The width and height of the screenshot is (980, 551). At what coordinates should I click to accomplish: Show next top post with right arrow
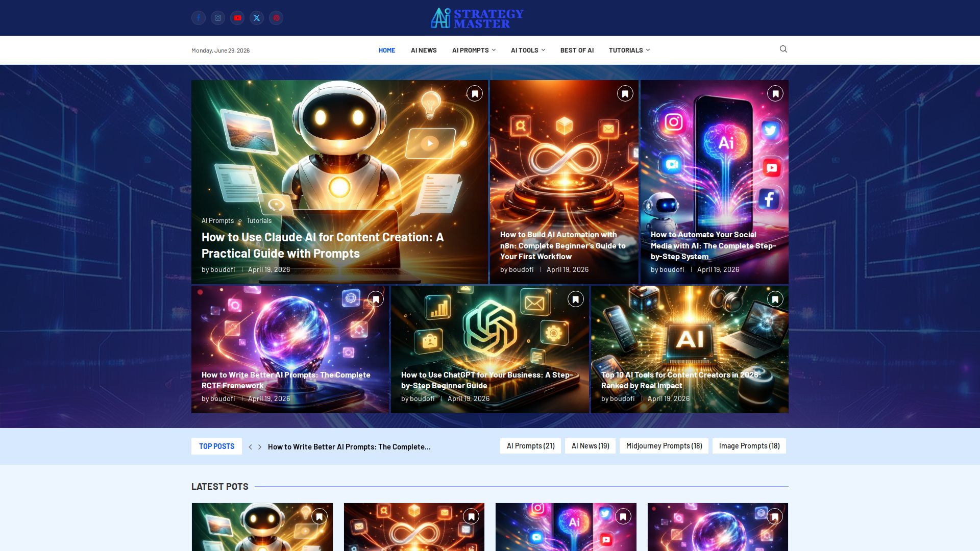click(260, 447)
